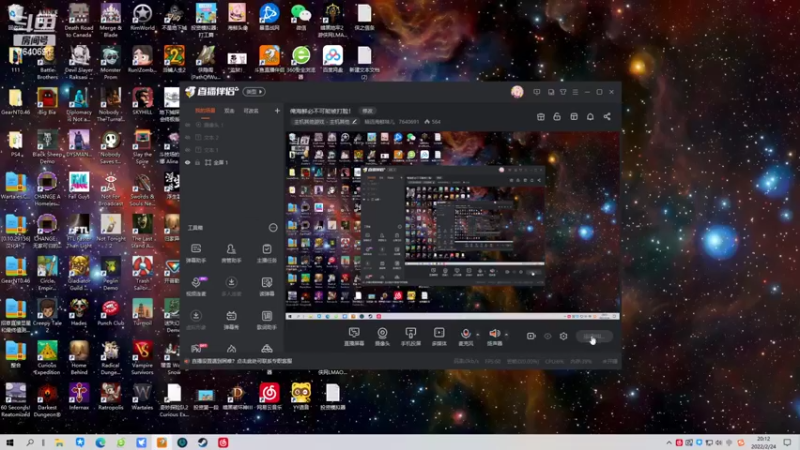The height and width of the screenshot is (450, 800).
Task: Add a camera source in bottom bar
Action: (382, 337)
